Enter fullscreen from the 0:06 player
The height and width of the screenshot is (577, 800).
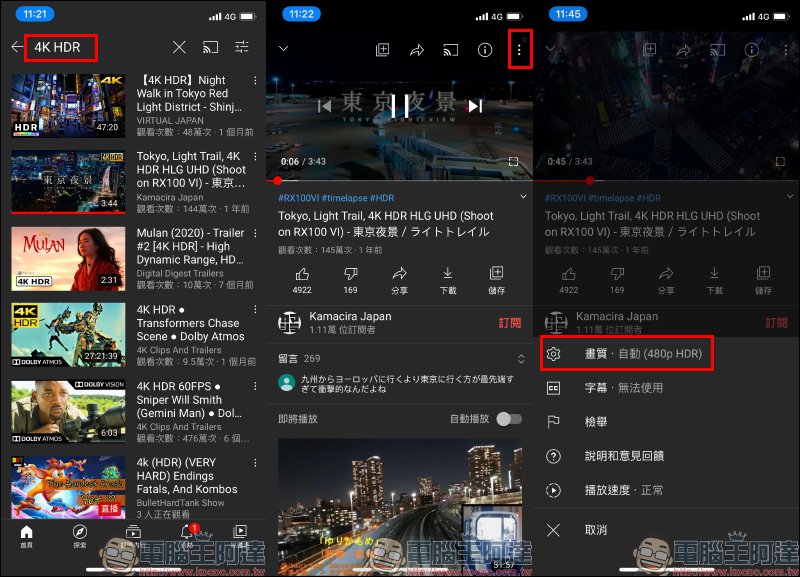[513, 161]
